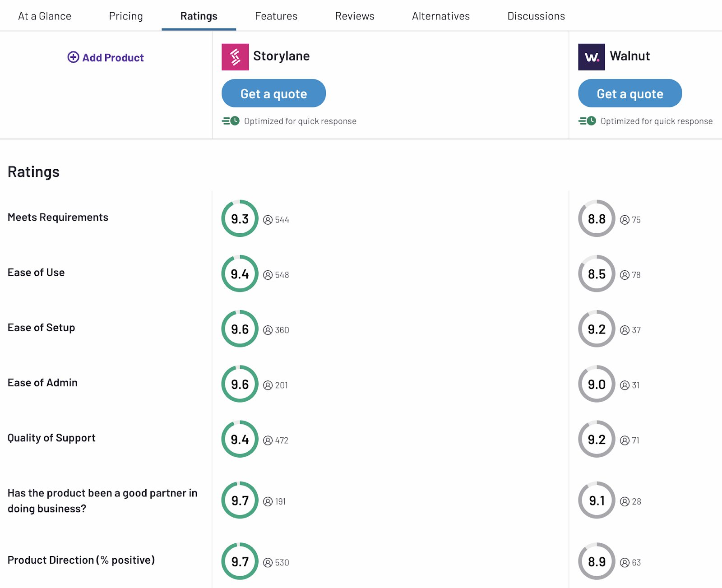This screenshot has height=588, width=722.
Task: Click the Storylane logo icon
Action: tap(235, 57)
